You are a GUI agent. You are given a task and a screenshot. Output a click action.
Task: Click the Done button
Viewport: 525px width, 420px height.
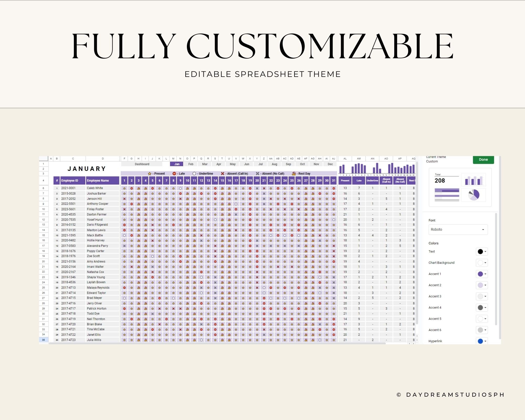[x=483, y=160]
